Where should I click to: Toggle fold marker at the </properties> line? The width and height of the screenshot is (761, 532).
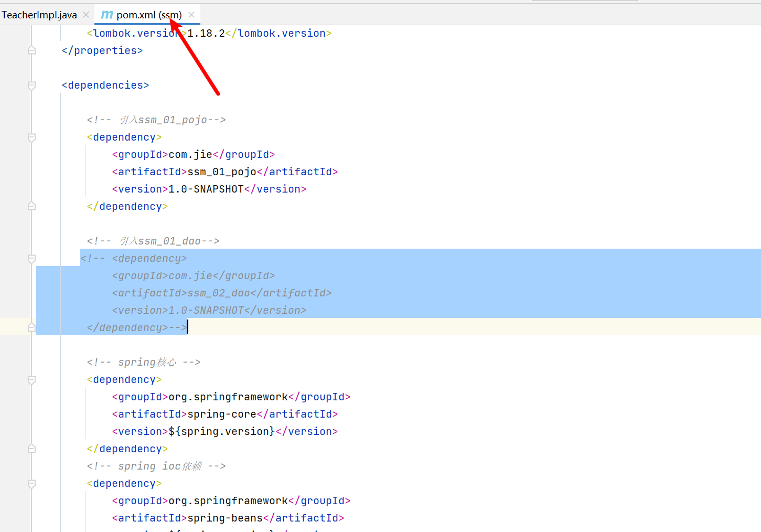tap(31, 50)
